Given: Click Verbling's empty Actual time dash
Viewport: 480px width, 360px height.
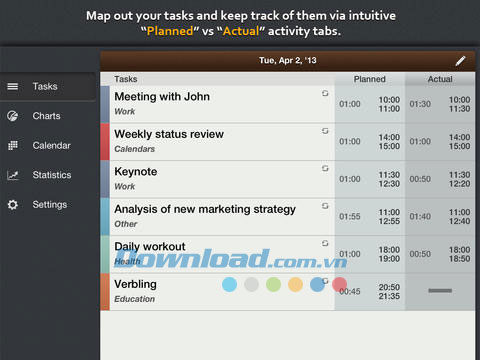Looking at the screenshot, I should [x=440, y=291].
